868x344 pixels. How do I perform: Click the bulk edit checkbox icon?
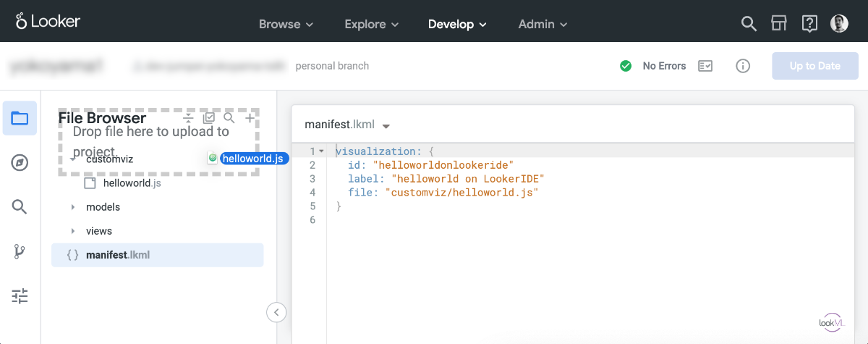(209, 117)
